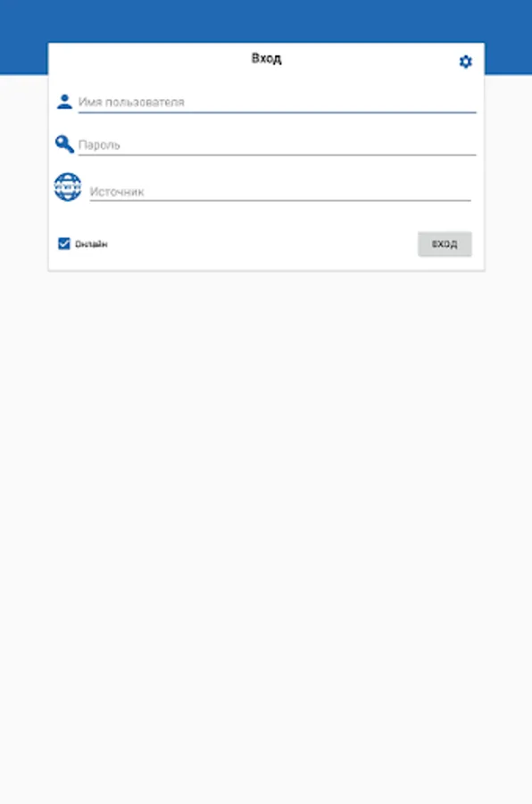Screen dimensions: 532x804
Task: Select the password placeholder text
Action: point(99,145)
